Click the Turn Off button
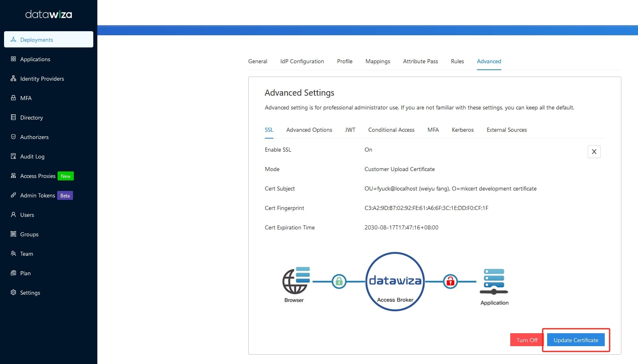638x364 pixels. point(527,340)
